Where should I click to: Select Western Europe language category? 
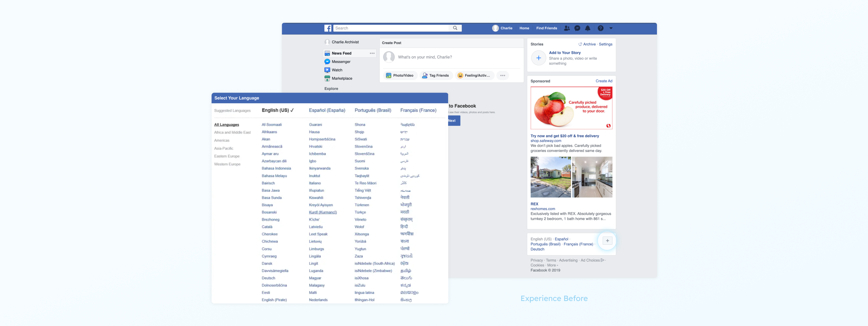pyautogui.click(x=227, y=164)
